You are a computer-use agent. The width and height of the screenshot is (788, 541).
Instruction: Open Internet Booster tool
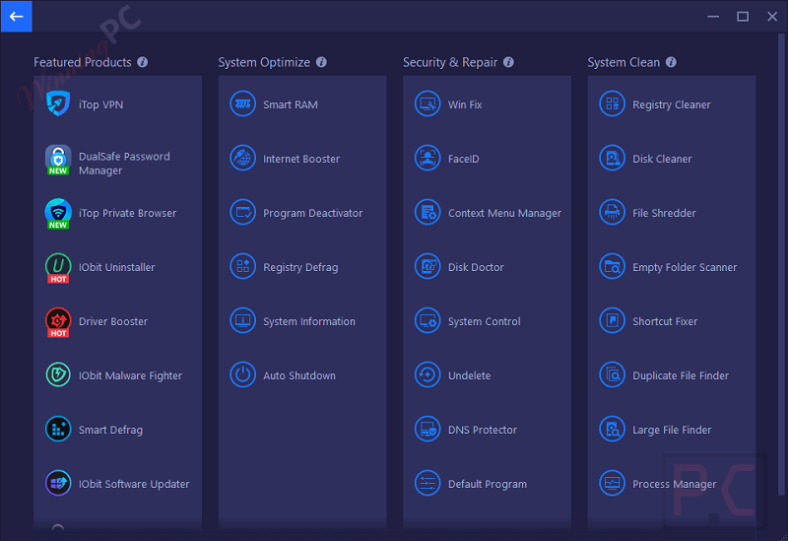(301, 159)
